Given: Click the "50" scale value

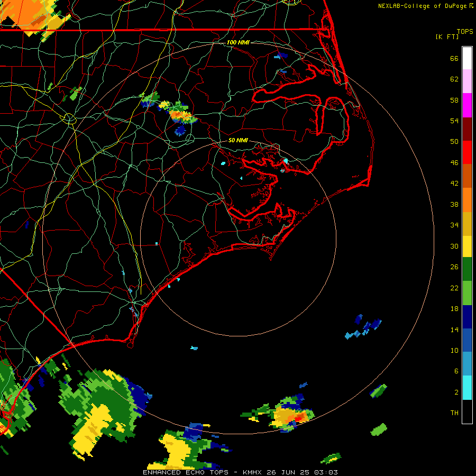Looking at the screenshot, I should [x=454, y=142].
